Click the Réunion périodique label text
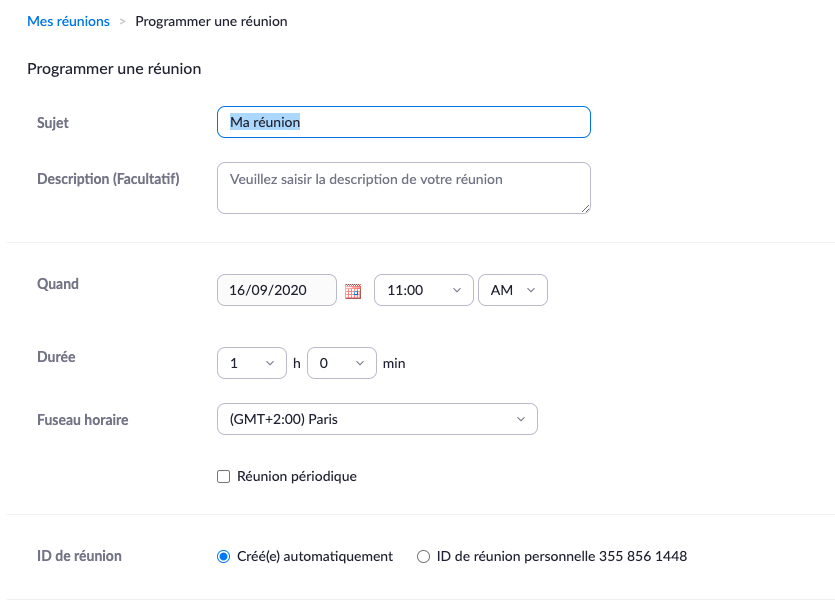The width and height of the screenshot is (835, 616). point(297,477)
